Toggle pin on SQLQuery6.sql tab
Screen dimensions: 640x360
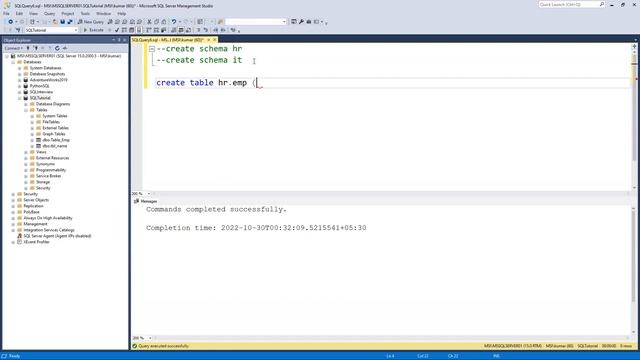point(208,40)
